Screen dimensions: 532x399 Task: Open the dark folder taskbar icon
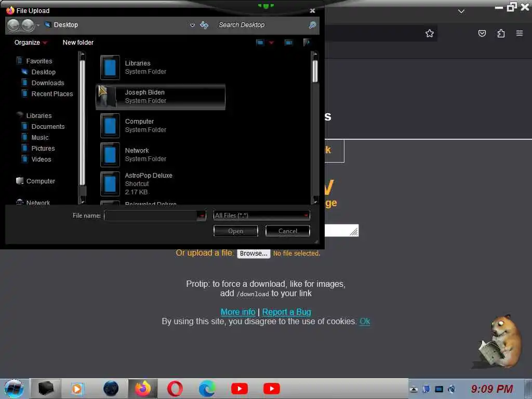46,389
